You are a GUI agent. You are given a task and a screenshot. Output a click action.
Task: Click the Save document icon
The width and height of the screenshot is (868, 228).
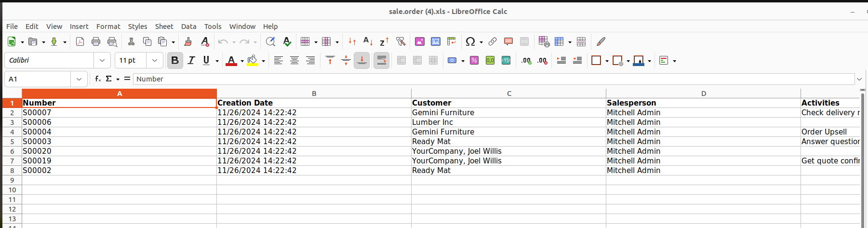coord(54,42)
